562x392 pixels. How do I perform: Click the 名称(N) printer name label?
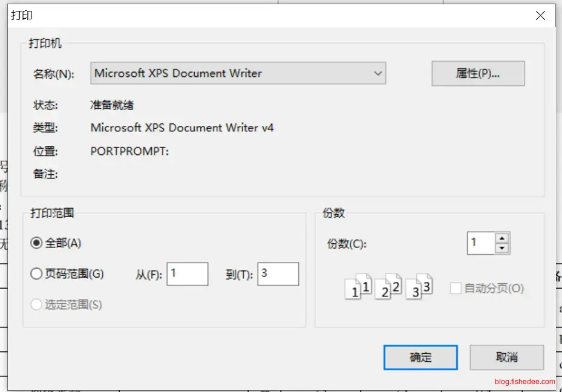pos(54,74)
